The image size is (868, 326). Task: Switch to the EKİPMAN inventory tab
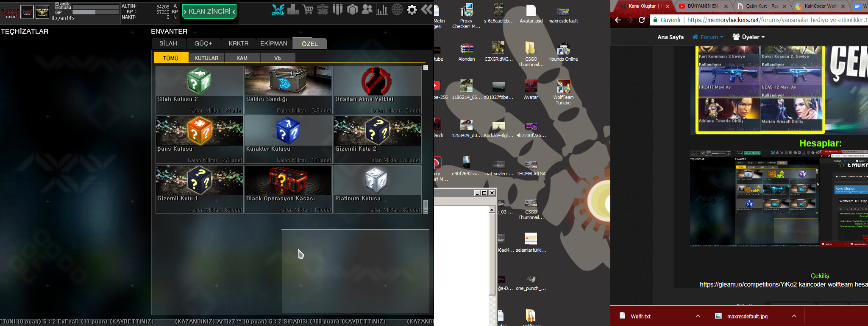pyautogui.click(x=274, y=43)
